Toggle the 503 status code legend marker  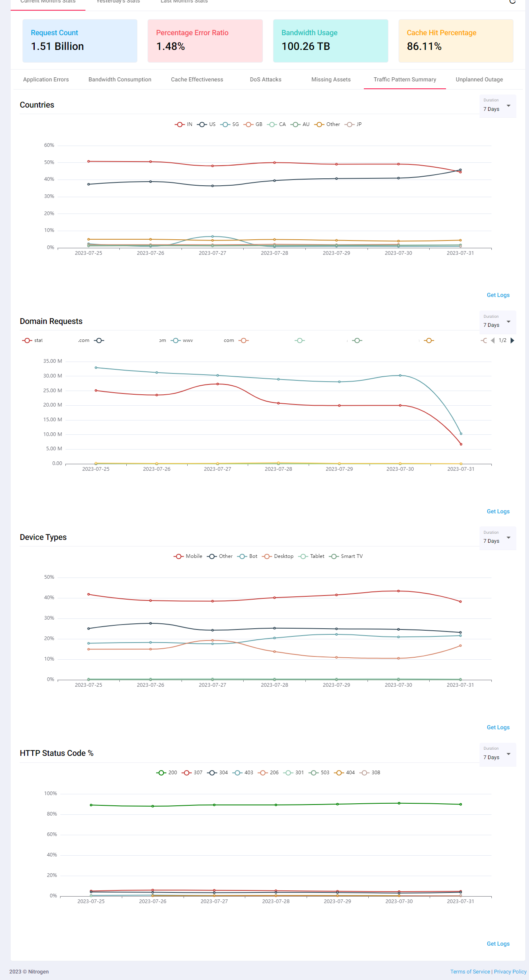coord(314,773)
